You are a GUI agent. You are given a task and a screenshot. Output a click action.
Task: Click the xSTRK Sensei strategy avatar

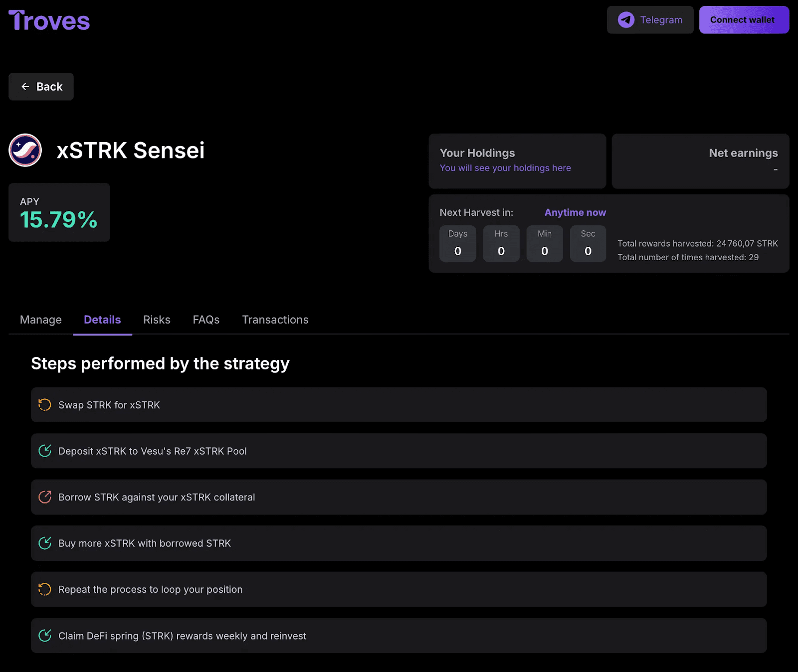pyautogui.click(x=24, y=150)
